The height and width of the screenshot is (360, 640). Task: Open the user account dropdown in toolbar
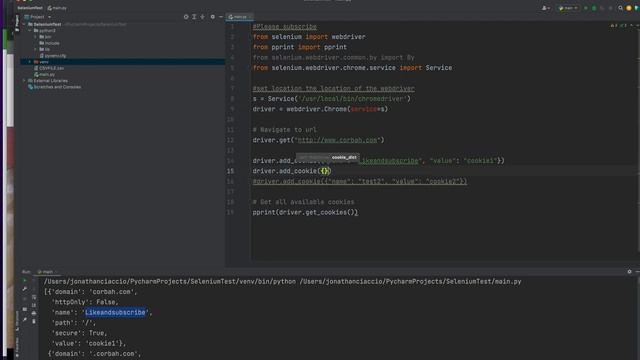(545, 8)
